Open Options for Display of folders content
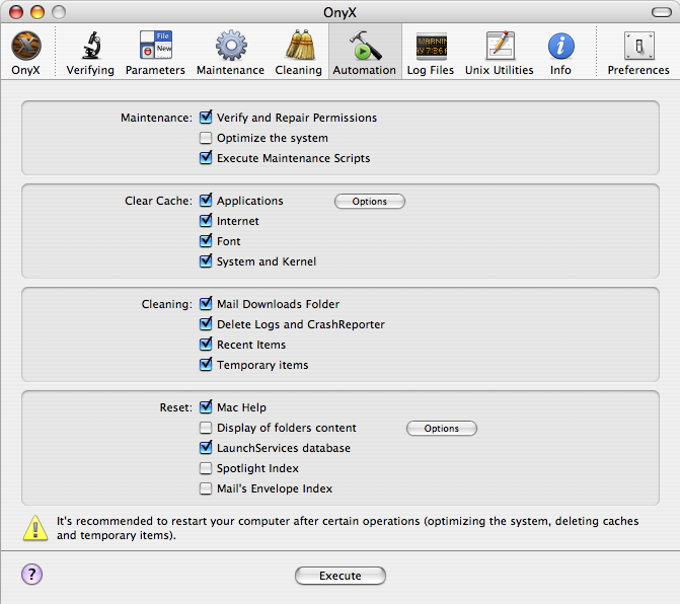 point(441,428)
